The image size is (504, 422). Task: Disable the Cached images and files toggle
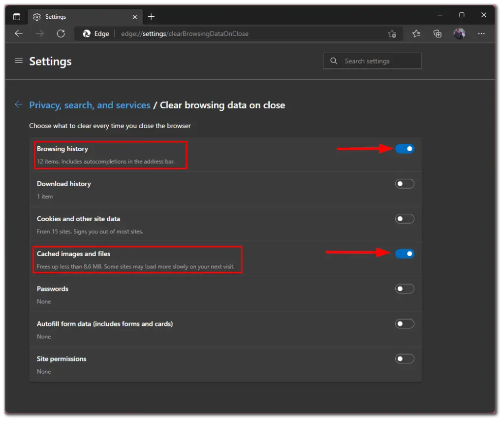click(x=405, y=254)
